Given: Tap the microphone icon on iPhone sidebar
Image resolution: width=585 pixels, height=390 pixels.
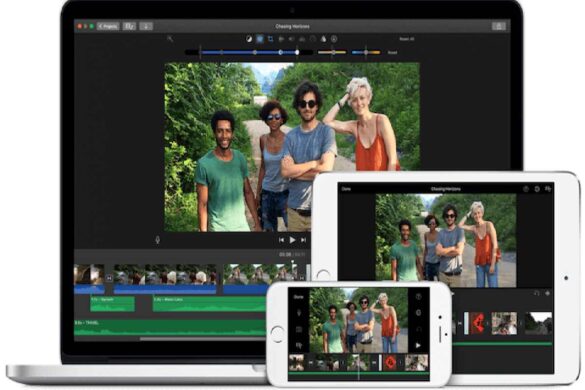Looking at the screenshot, I should pos(299,313).
